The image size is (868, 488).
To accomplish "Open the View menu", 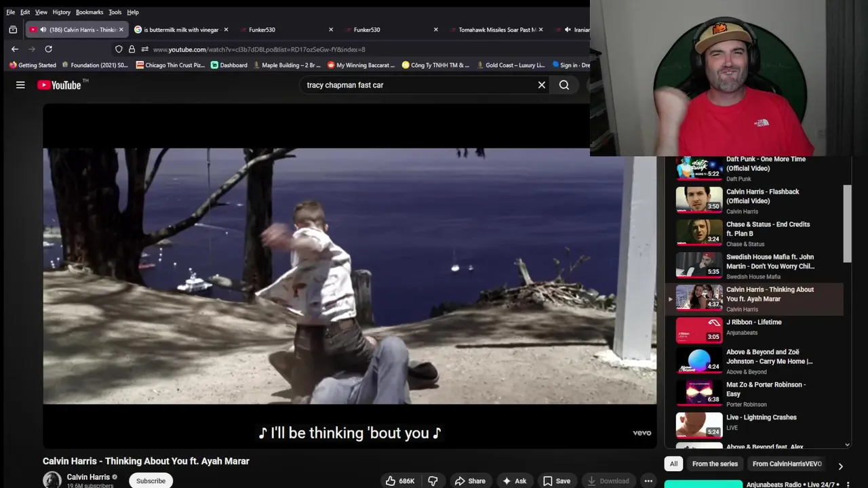I will coord(41,12).
